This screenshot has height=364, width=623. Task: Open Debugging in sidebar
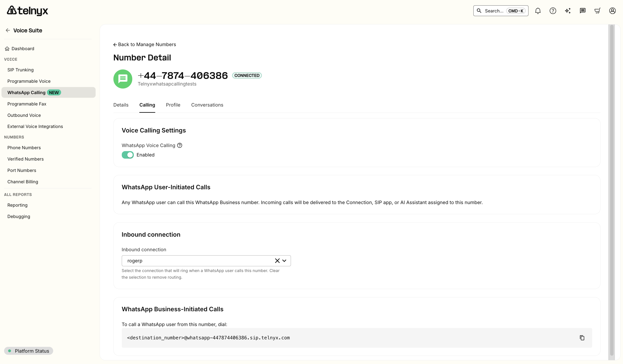(x=19, y=216)
